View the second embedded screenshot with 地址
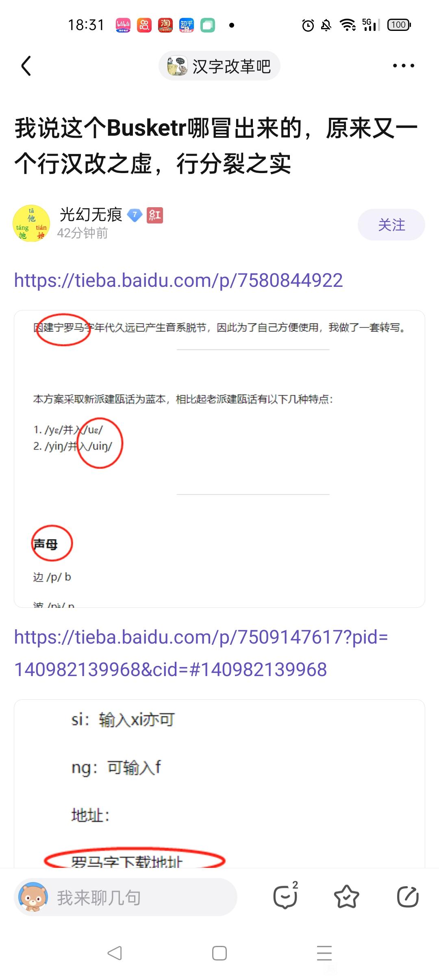Viewport: 439px width, 980px height. point(219,784)
